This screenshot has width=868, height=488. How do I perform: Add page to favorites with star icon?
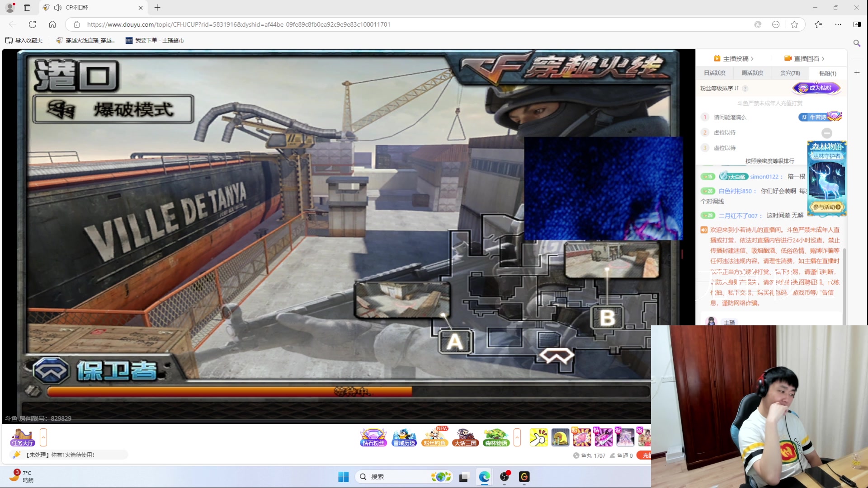coord(794,24)
